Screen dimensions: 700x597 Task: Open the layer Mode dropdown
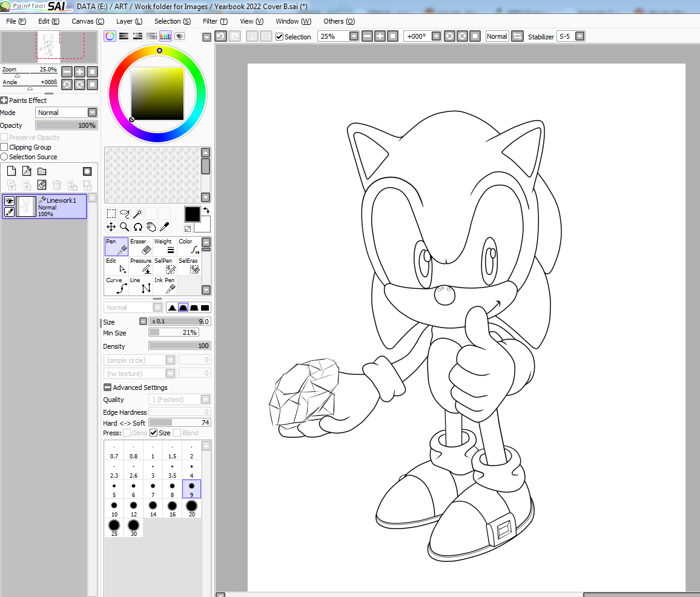[93, 113]
